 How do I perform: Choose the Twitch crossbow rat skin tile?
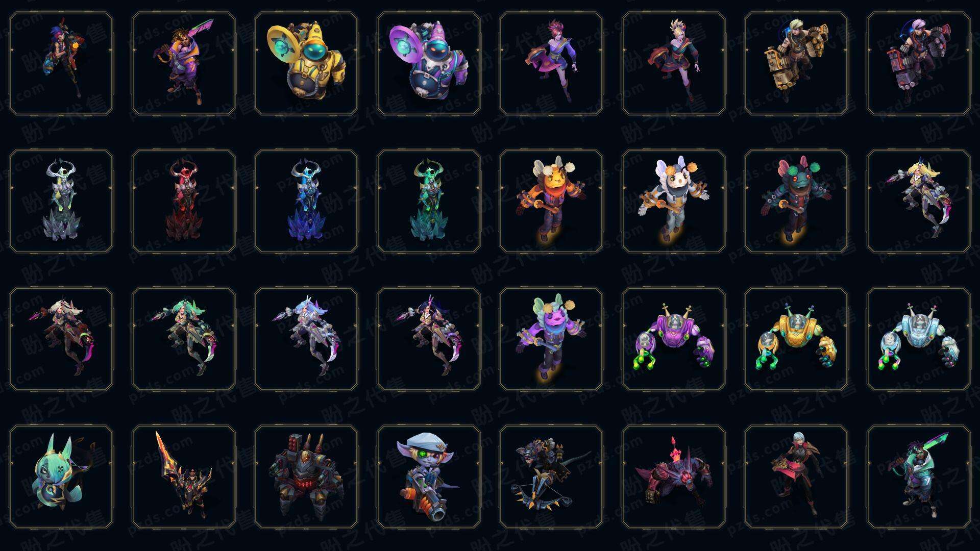(551, 477)
